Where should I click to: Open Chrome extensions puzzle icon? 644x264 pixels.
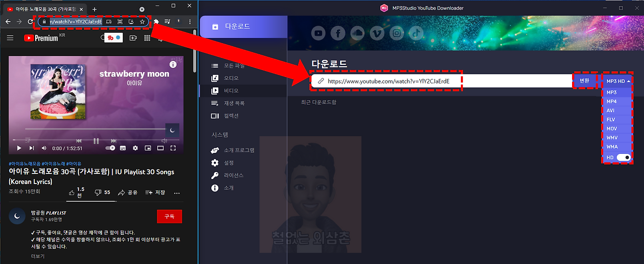pos(156,22)
